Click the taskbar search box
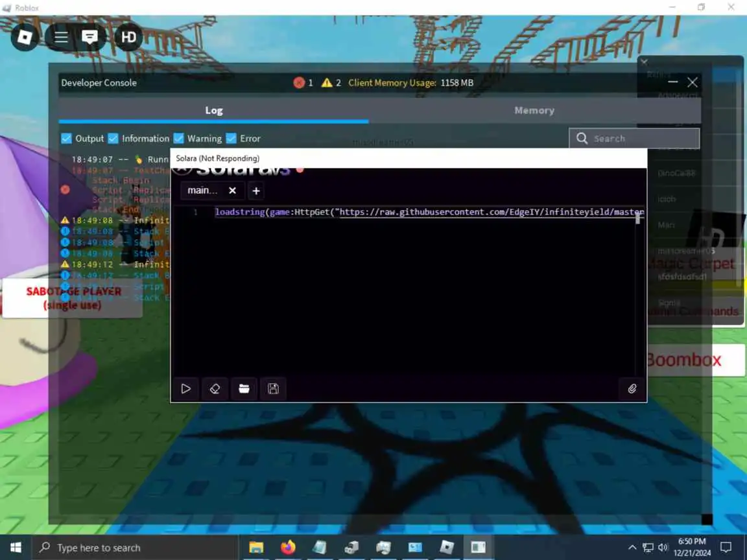 (135, 548)
